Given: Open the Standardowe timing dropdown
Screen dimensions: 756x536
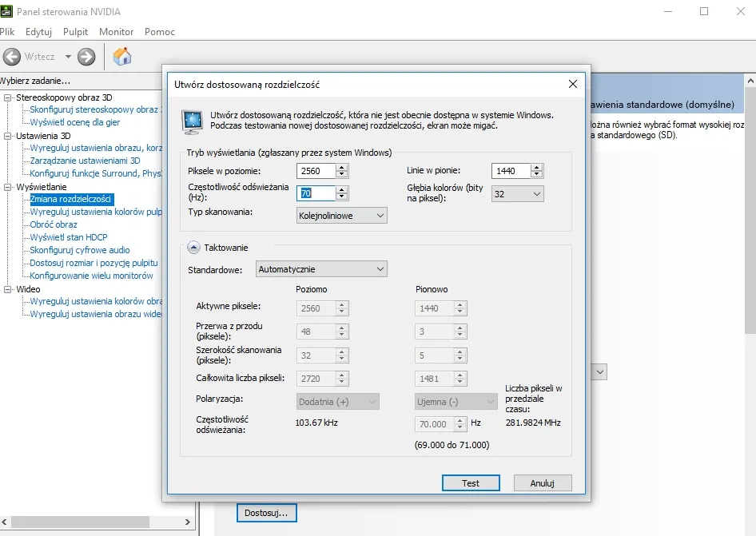Looking at the screenshot, I should [x=321, y=269].
